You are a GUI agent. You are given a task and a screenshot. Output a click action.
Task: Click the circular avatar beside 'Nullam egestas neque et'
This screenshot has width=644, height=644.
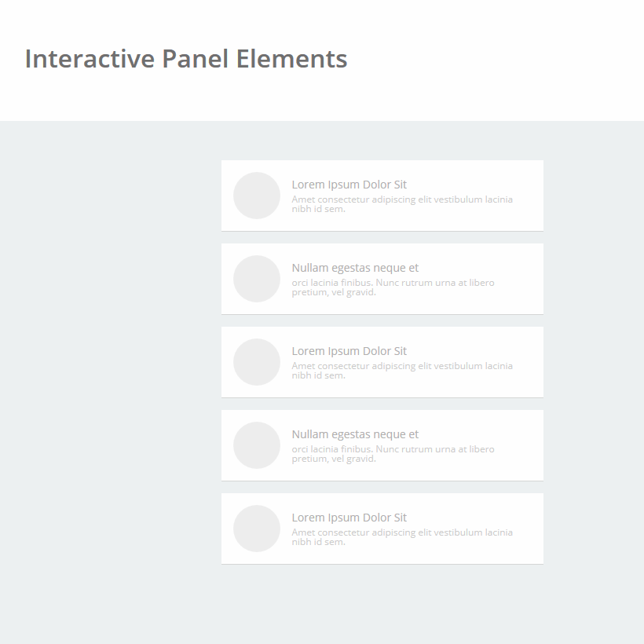(x=256, y=279)
